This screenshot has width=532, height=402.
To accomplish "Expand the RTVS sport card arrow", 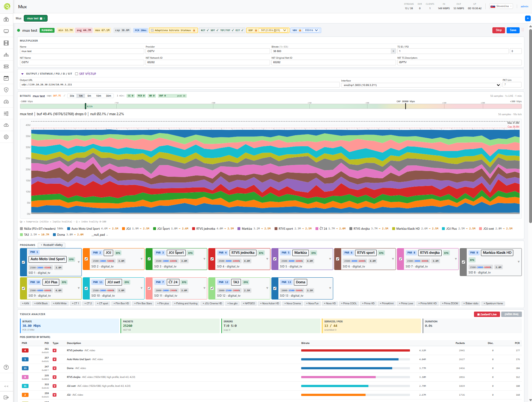I will [393, 259].
